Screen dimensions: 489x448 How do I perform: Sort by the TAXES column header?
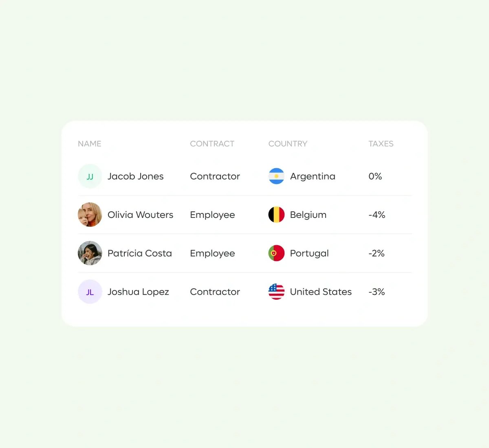pyautogui.click(x=381, y=144)
